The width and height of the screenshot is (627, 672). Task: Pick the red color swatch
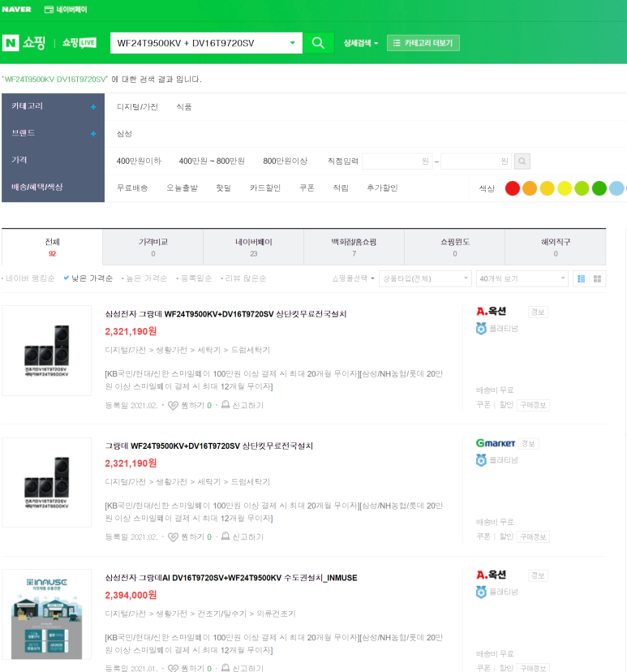pyautogui.click(x=512, y=188)
